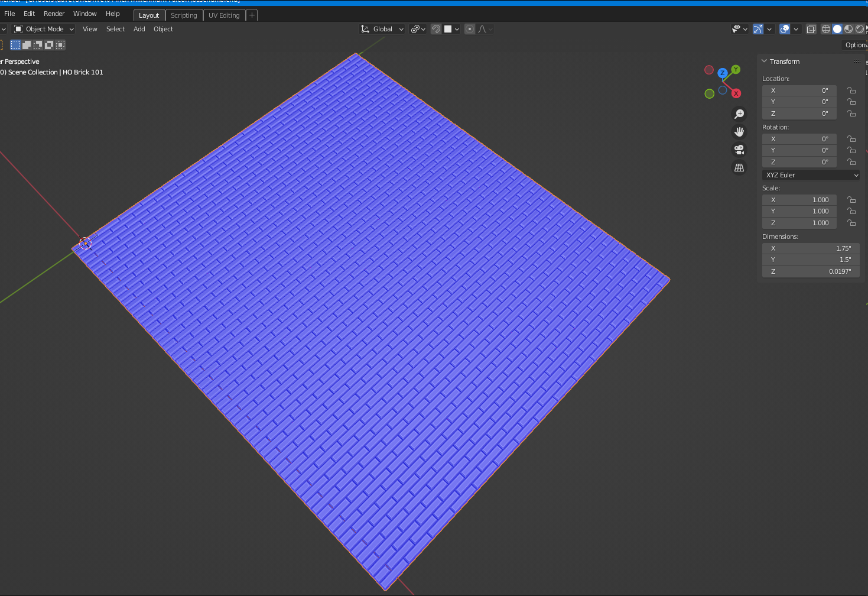Choose the 'Intersect selection' mode icon
Viewport: 868px width, 596px height.
60,45
